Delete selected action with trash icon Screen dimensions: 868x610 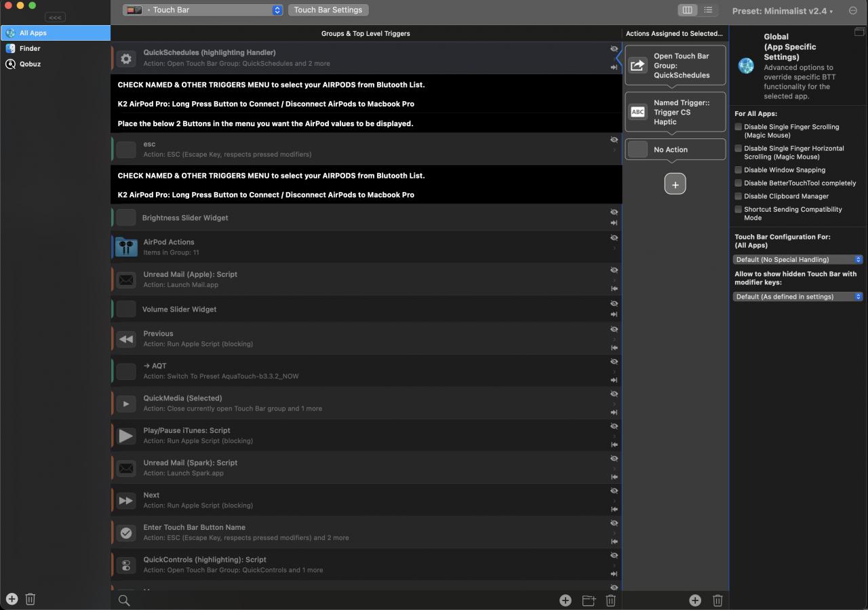717,600
